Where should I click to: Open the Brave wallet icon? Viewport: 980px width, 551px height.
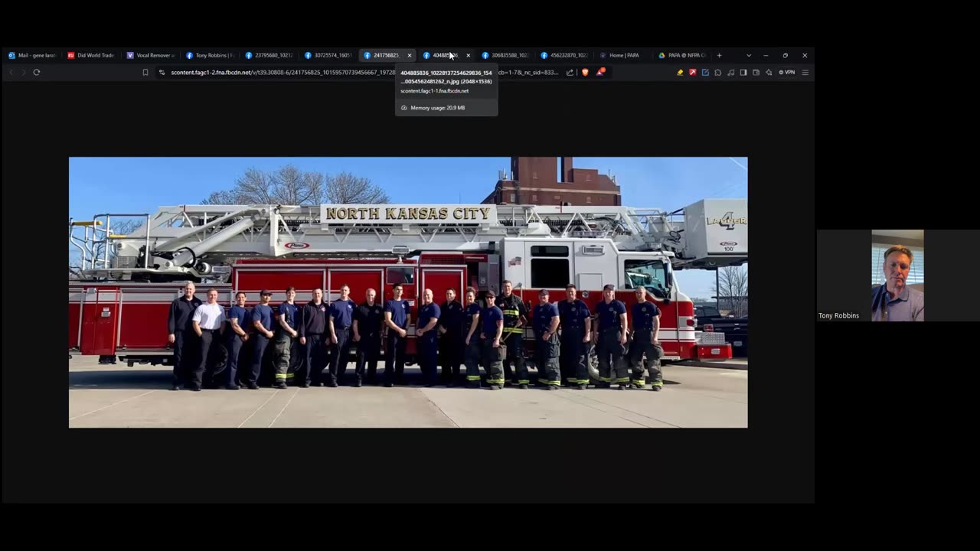756,72
